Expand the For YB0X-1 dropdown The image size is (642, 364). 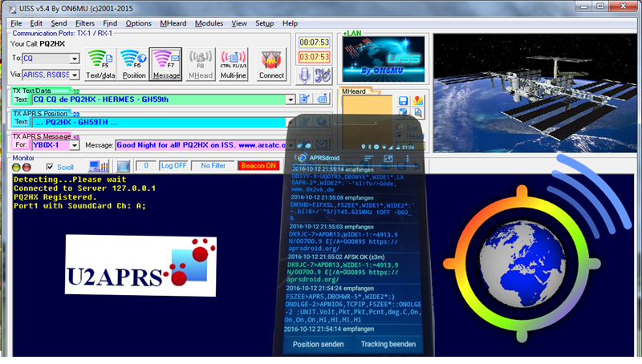tap(74, 145)
